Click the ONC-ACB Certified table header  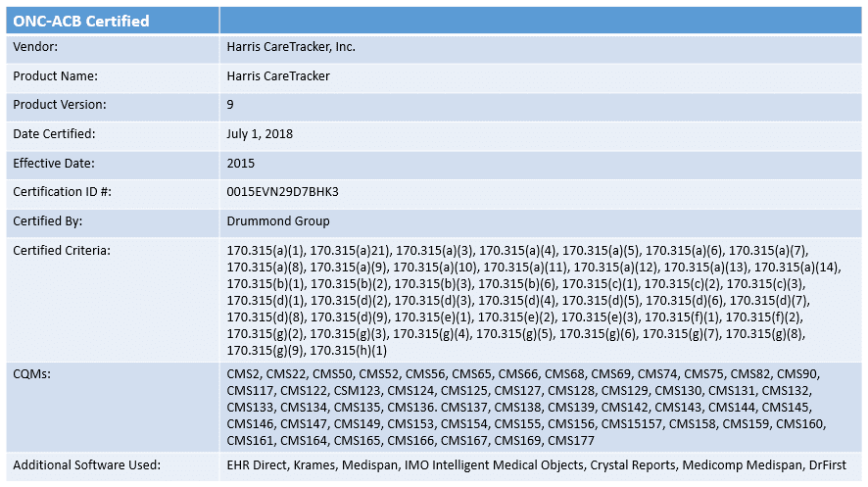[x=81, y=21]
